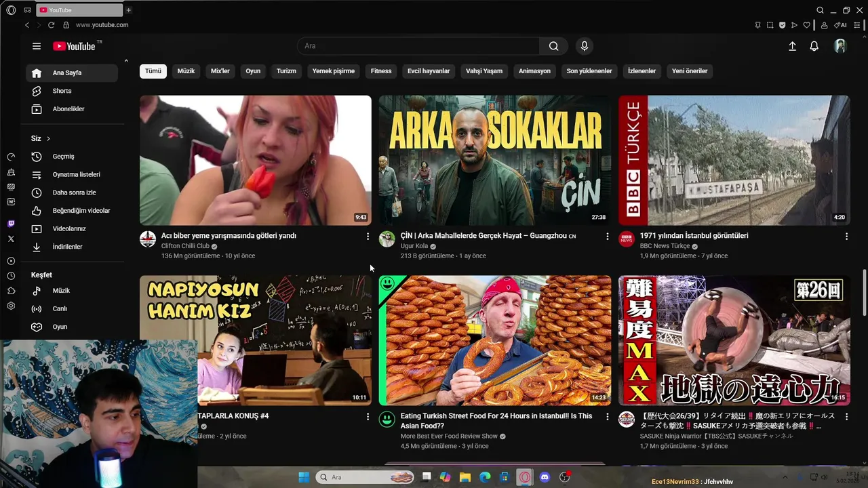Open Opera snapshot tool icon

[770, 25]
